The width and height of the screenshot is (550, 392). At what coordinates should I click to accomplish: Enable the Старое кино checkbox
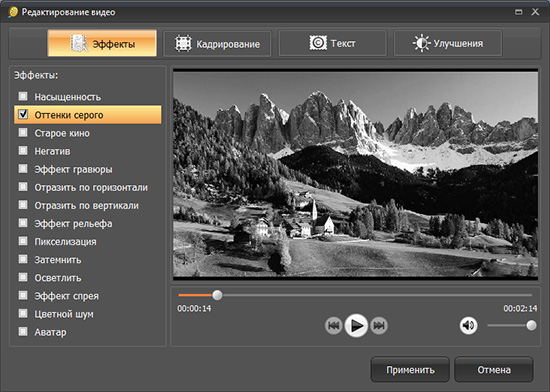(x=23, y=133)
